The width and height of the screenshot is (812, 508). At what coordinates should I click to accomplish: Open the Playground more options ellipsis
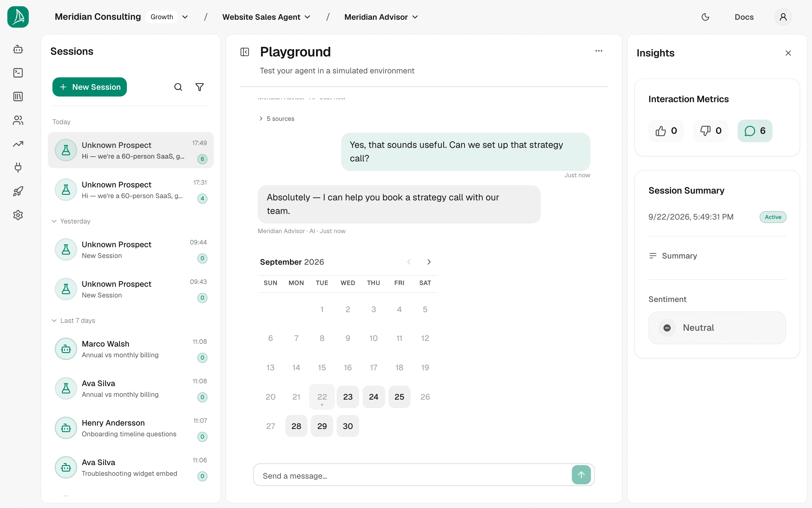pos(599,51)
